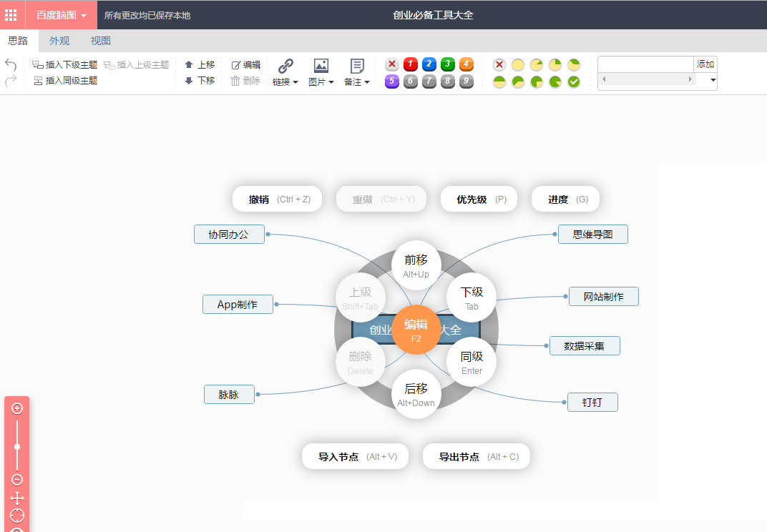Clear the progress with the X circle

(499, 64)
